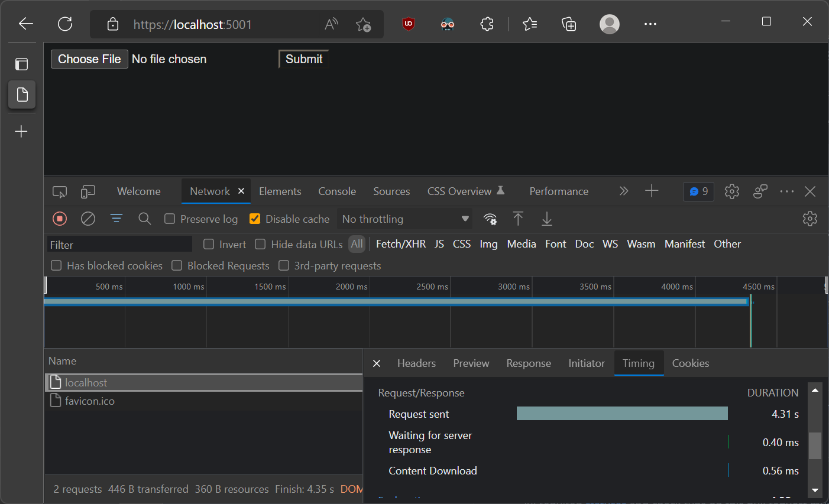
Task: Open Customize and control DevTools menu
Action: 787,191
